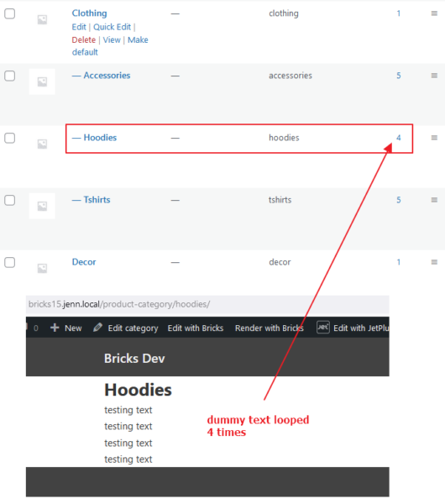
Task: Click the hoodies URL address bar
Action: point(207,304)
